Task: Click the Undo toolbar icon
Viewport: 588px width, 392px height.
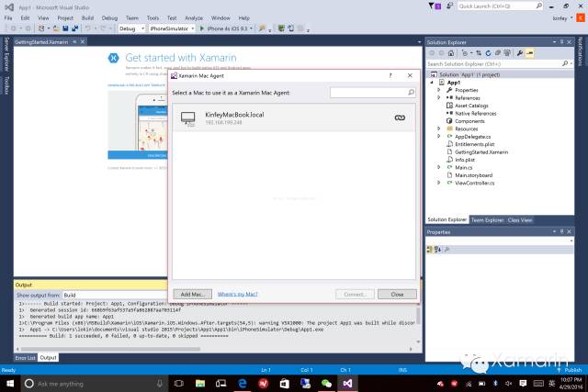Action: 88,28
